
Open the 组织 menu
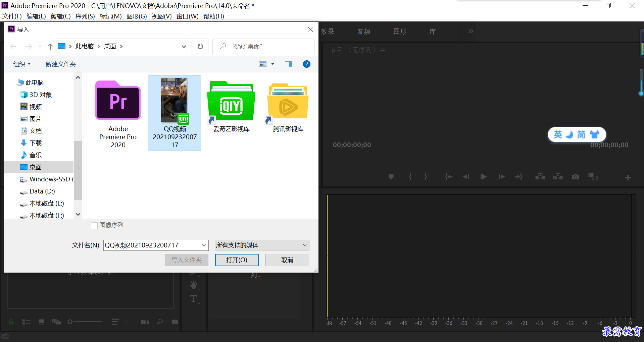pos(21,64)
